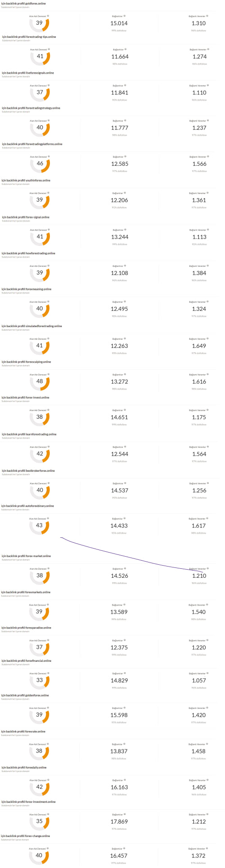
Task: Click the referring domains count 1.057
Action: pyautogui.click(x=198, y=680)
